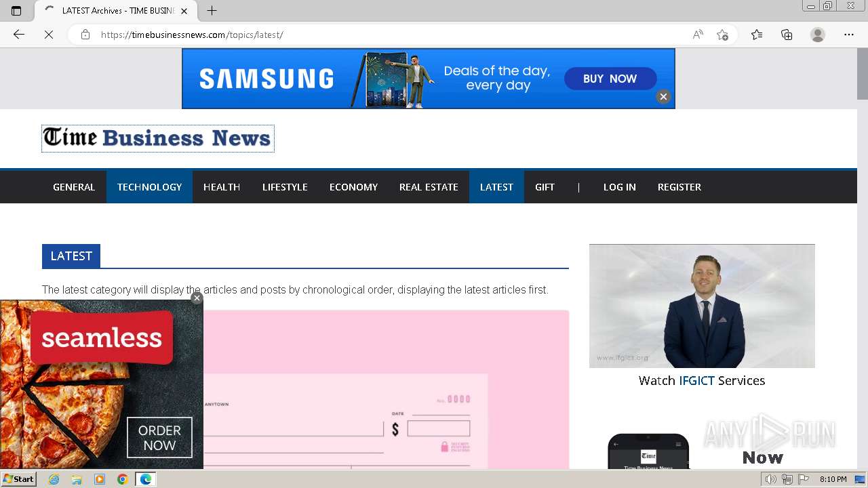This screenshot has width=868, height=488.
Task: Close the LATEST Archives tab
Action: coord(184,11)
